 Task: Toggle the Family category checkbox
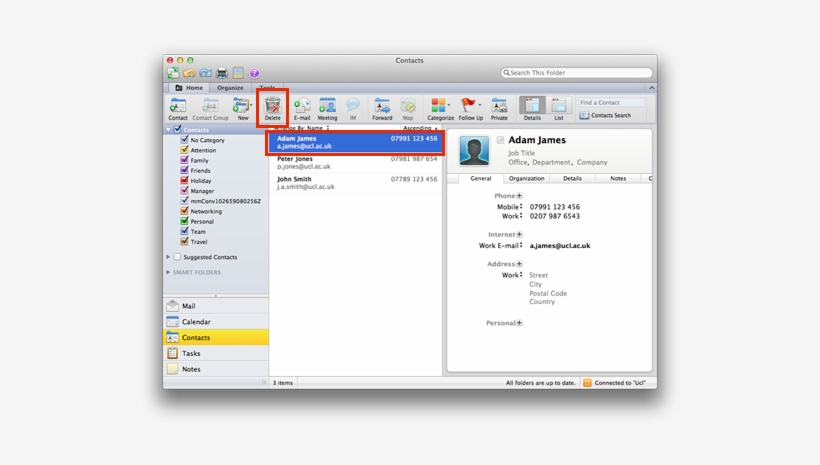point(184,160)
